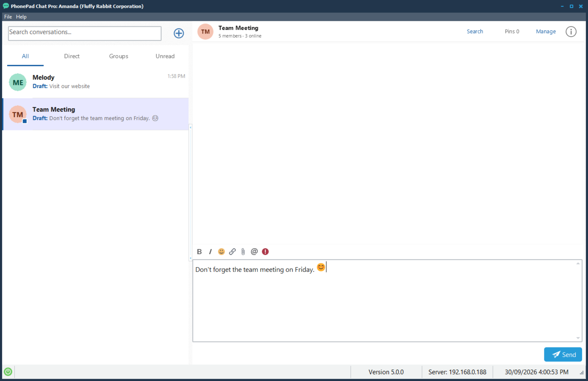
Task: Switch to the Unread tab
Action: click(165, 56)
